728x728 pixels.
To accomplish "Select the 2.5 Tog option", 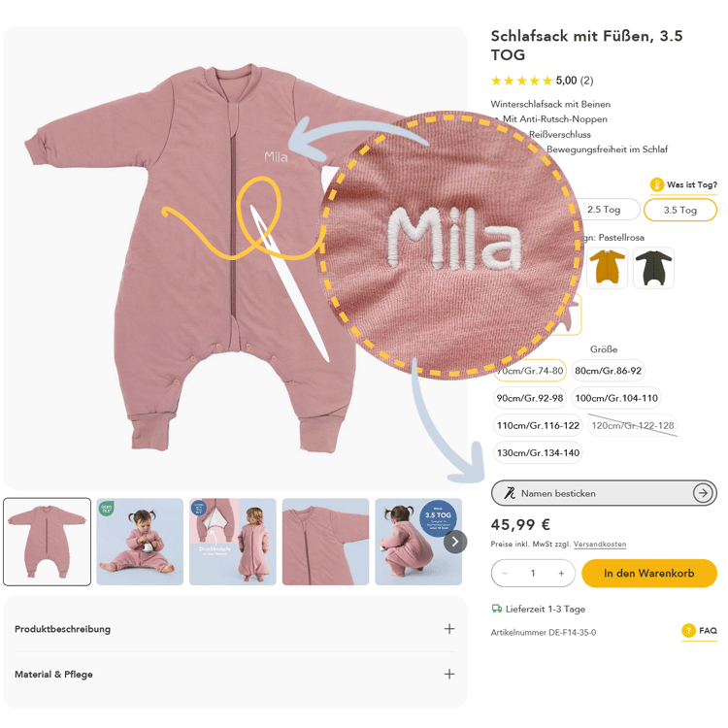I will point(604,210).
